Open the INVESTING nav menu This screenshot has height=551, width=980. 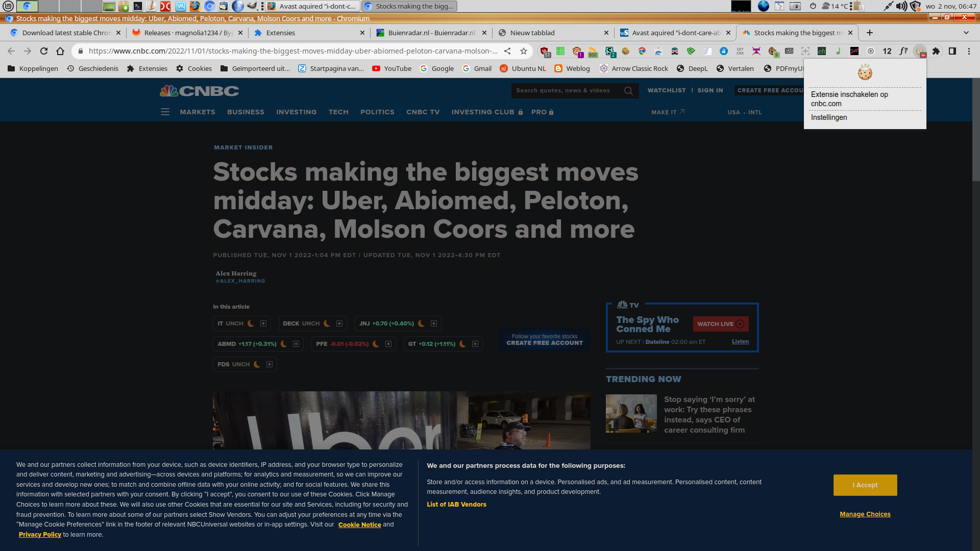(x=297, y=112)
